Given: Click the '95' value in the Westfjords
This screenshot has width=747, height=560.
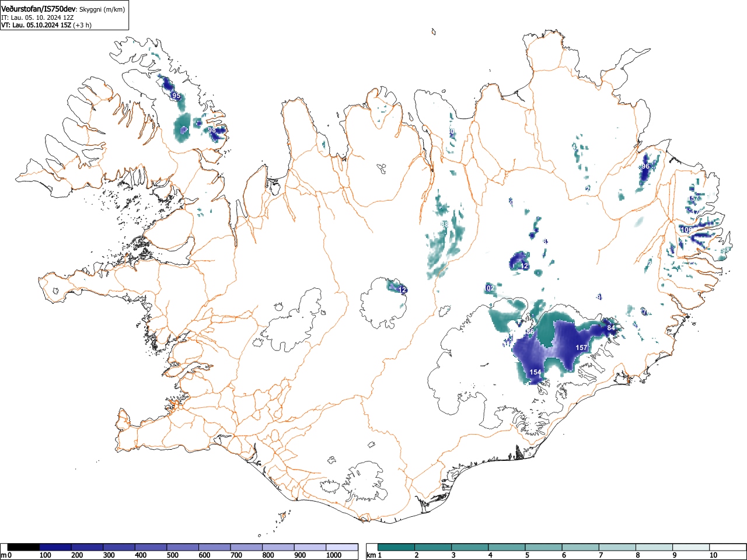Looking at the screenshot, I should click(x=176, y=96).
